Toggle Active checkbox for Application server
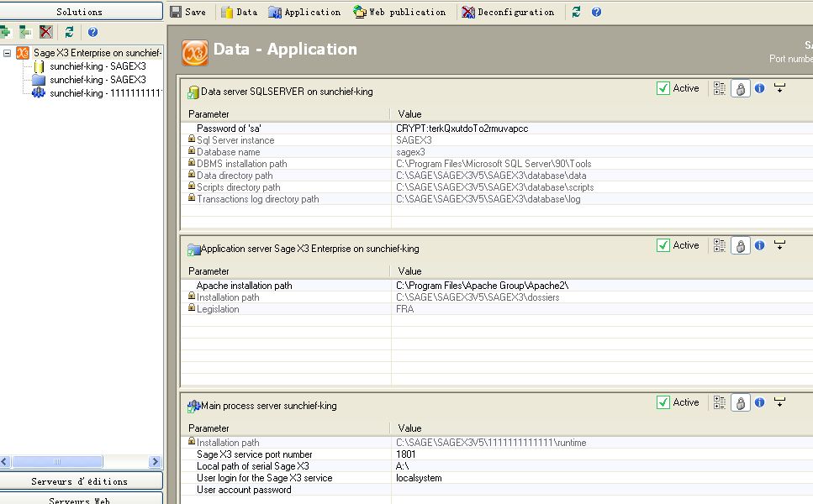Viewport: 813px width, 504px height. 663,245
